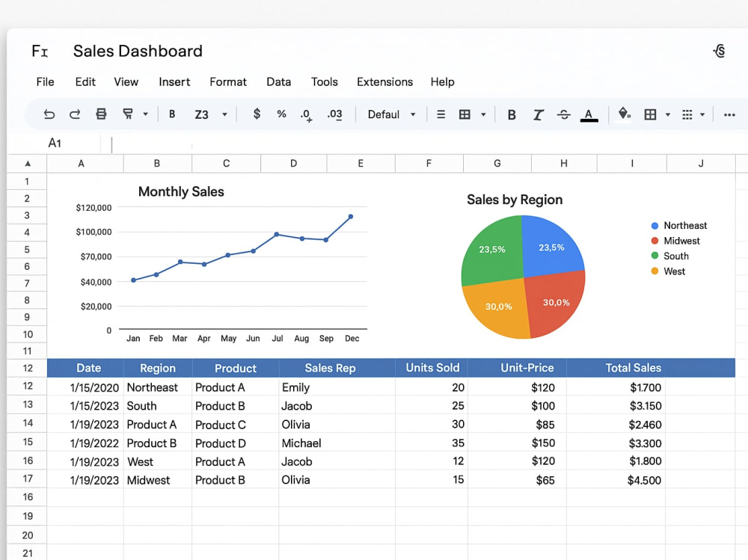This screenshot has width=748, height=560.
Task: Open the three-dot more options menu
Action: (x=729, y=114)
